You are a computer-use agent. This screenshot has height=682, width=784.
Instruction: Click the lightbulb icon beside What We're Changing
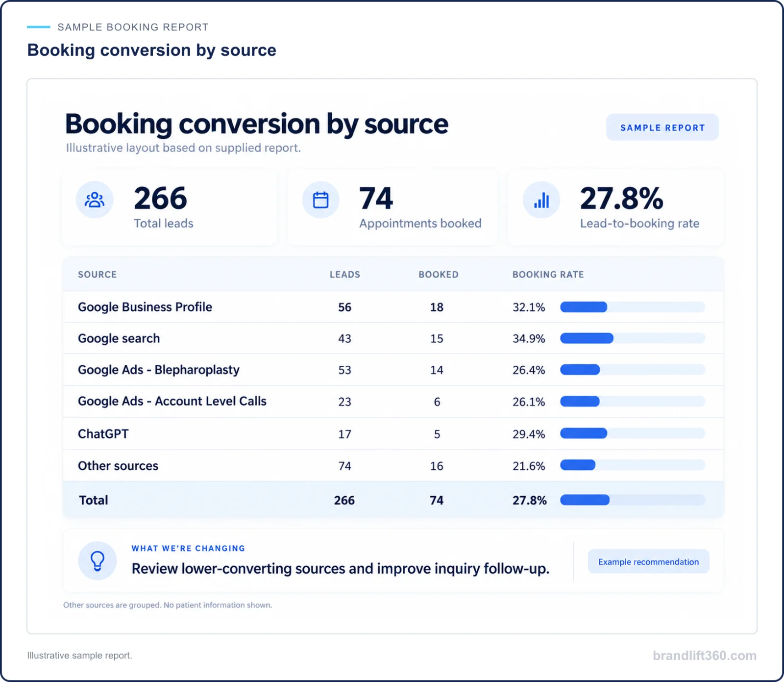pos(98,561)
